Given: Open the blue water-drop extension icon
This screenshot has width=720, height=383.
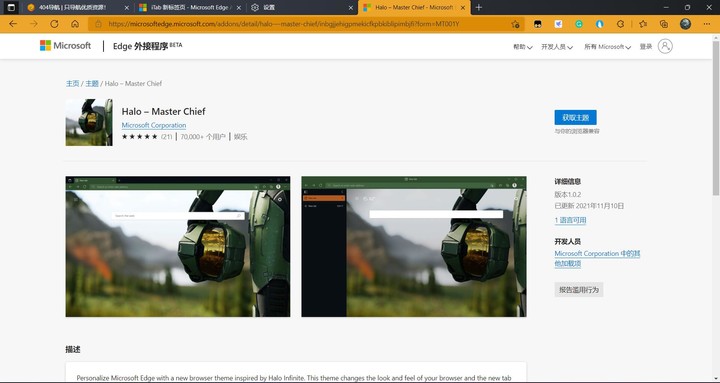Looking at the screenshot, I should [x=600, y=24].
